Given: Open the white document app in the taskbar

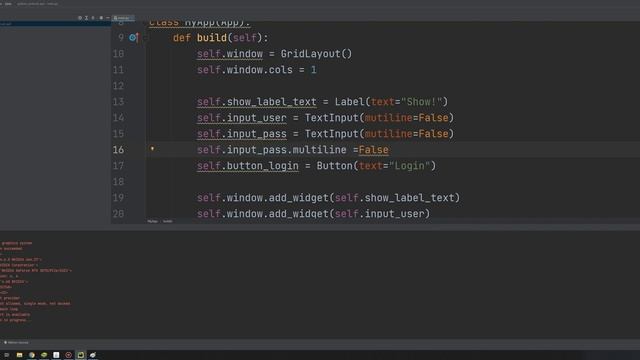Looking at the screenshot, I should click(x=56, y=355).
